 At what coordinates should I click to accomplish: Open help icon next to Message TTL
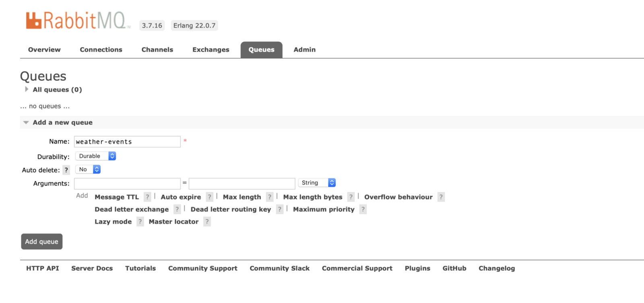click(148, 197)
